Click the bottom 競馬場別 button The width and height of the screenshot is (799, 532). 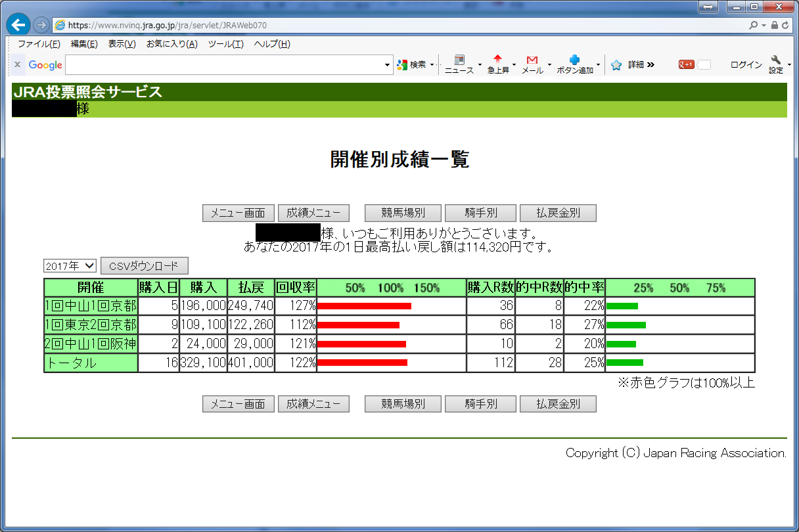pyautogui.click(x=403, y=404)
